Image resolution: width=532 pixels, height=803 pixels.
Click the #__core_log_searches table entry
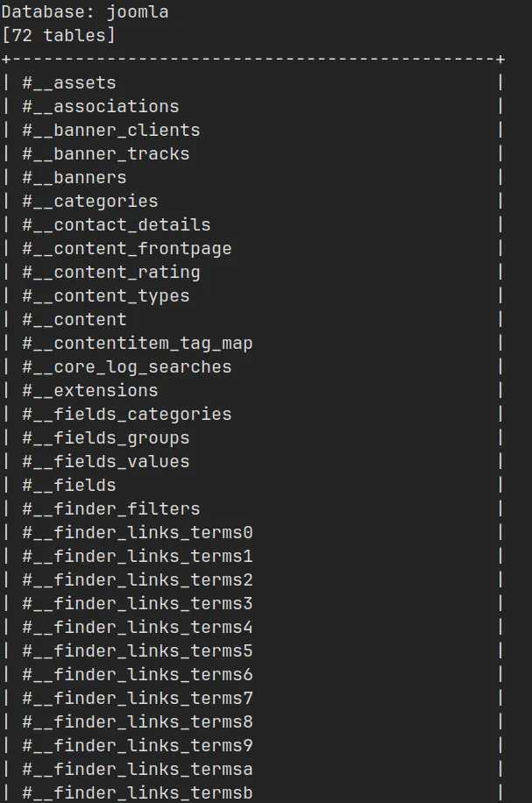click(x=127, y=367)
